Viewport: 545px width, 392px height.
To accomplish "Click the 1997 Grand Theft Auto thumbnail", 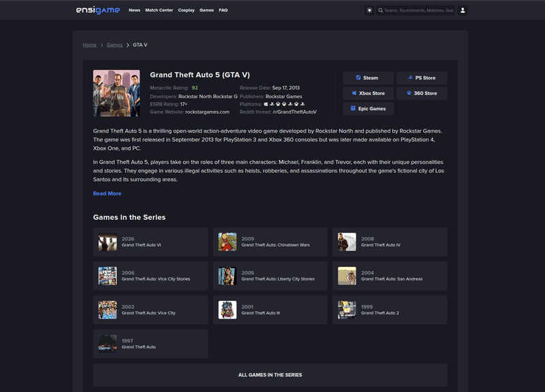I will [108, 344].
